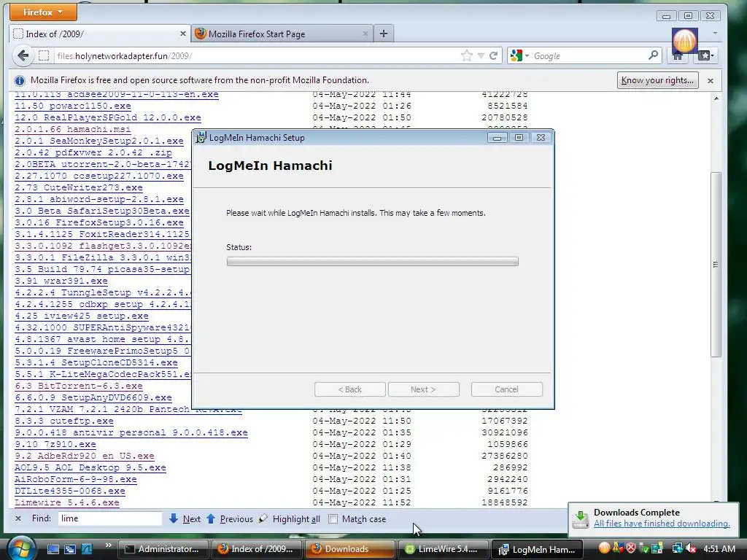Open the DTLite4355-0068.exe link
747x560 pixels.
click(x=69, y=491)
